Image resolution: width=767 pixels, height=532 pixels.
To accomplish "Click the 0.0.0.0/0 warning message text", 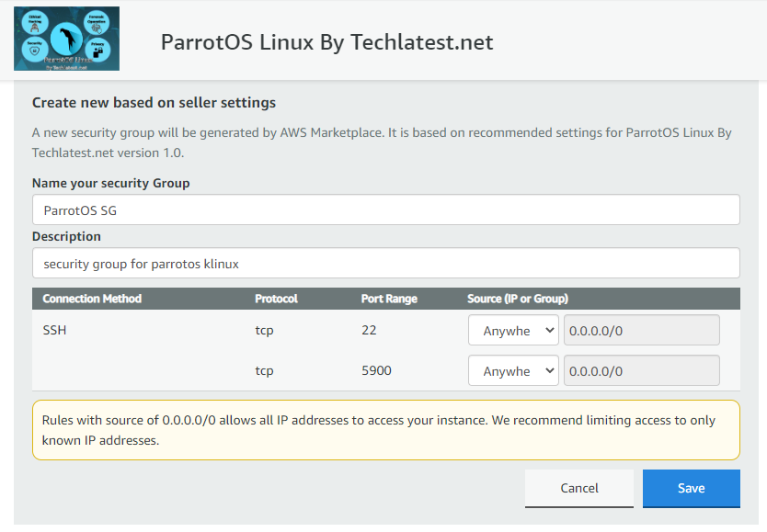I will click(x=379, y=430).
